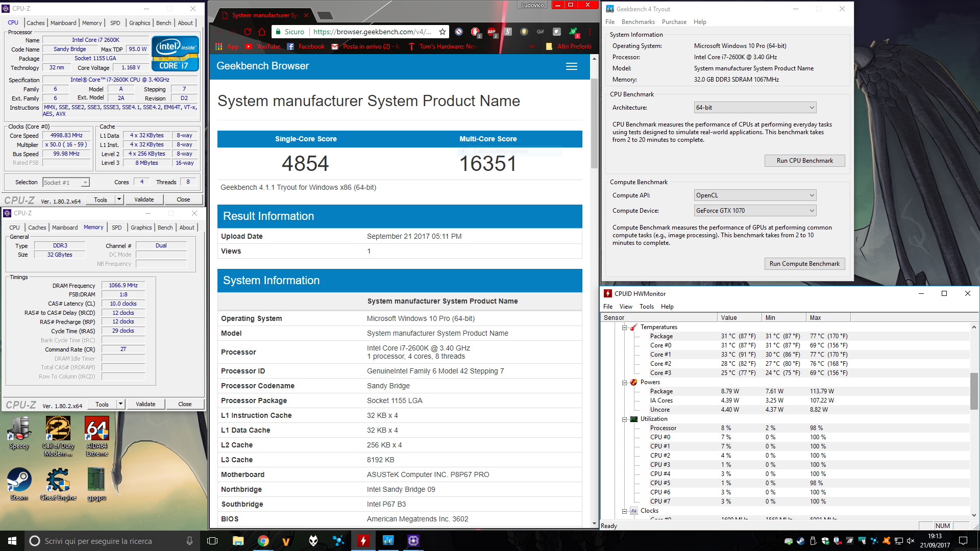Open the Windows notification center
The image size is (980, 551).
pos(963,541)
